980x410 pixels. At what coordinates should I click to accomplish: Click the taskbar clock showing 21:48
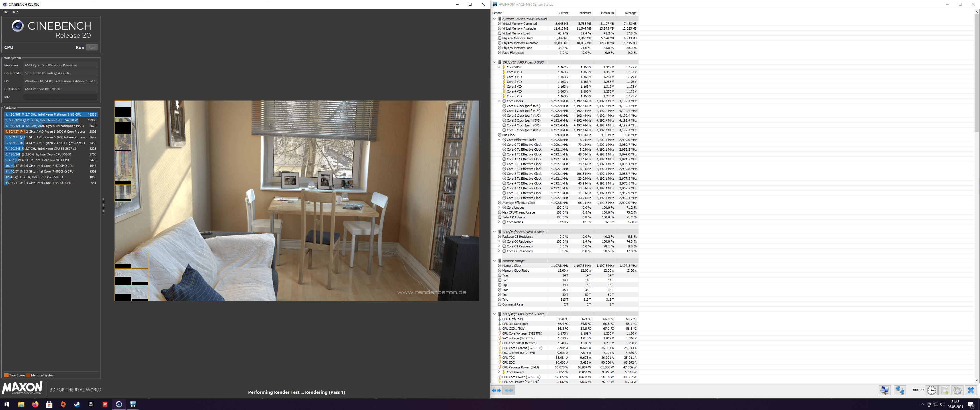[955, 404]
